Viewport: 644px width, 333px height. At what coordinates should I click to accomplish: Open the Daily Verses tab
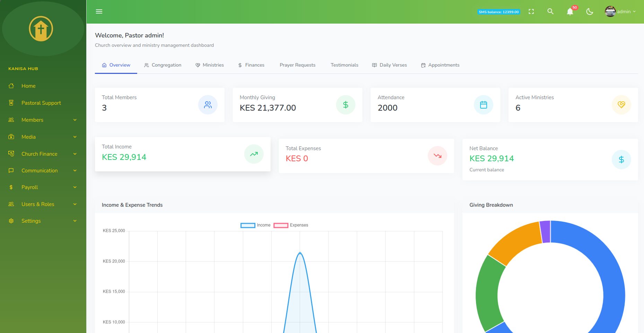coord(389,65)
